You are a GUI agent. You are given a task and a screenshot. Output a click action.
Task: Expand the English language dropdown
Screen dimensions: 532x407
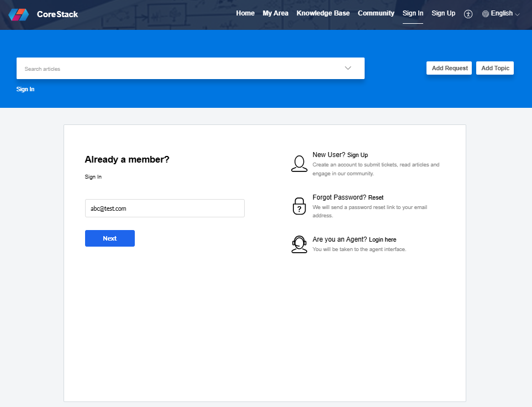(x=501, y=14)
